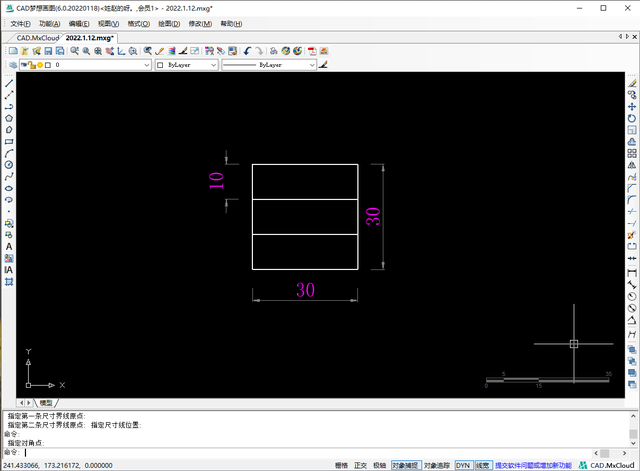This screenshot has height=471, width=640.
Task: Open the layer manager icon
Action: click(x=13, y=65)
